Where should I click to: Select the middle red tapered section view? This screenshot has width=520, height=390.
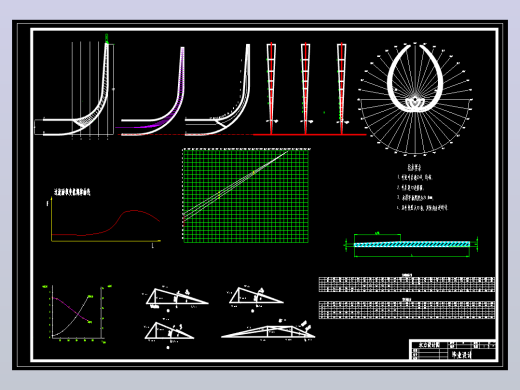305,89
